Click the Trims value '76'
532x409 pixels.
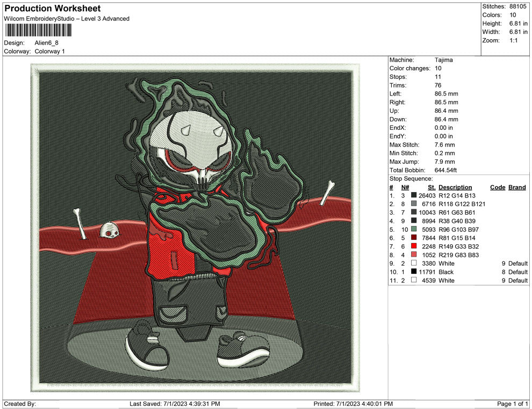(x=438, y=85)
